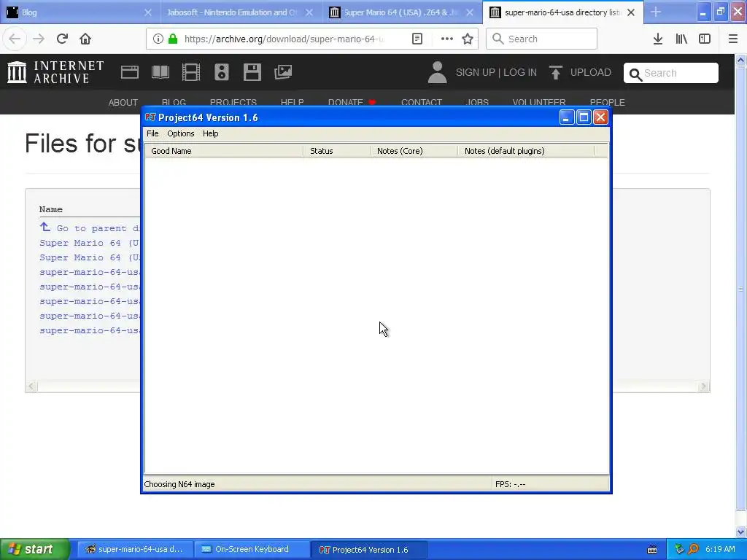Image resolution: width=747 pixels, height=560 pixels.
Task: Go to the Firefox home page
Action: 85,39
